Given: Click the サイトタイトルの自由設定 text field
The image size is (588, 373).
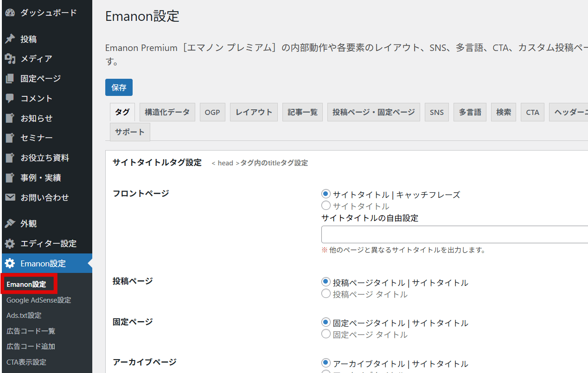Looking at the screenshot, I should pyautogui.click(x=454, y=234).
